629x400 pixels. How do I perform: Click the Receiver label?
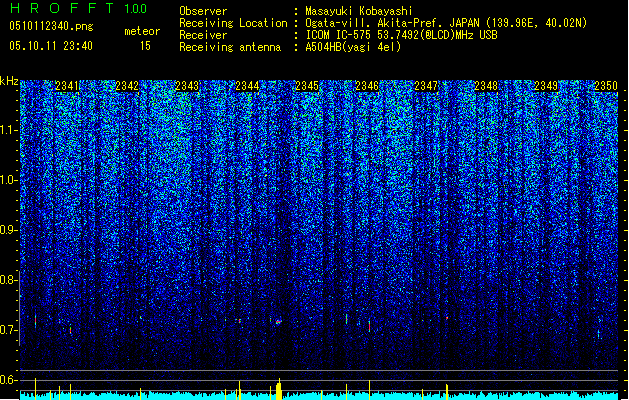pos(203,35)
